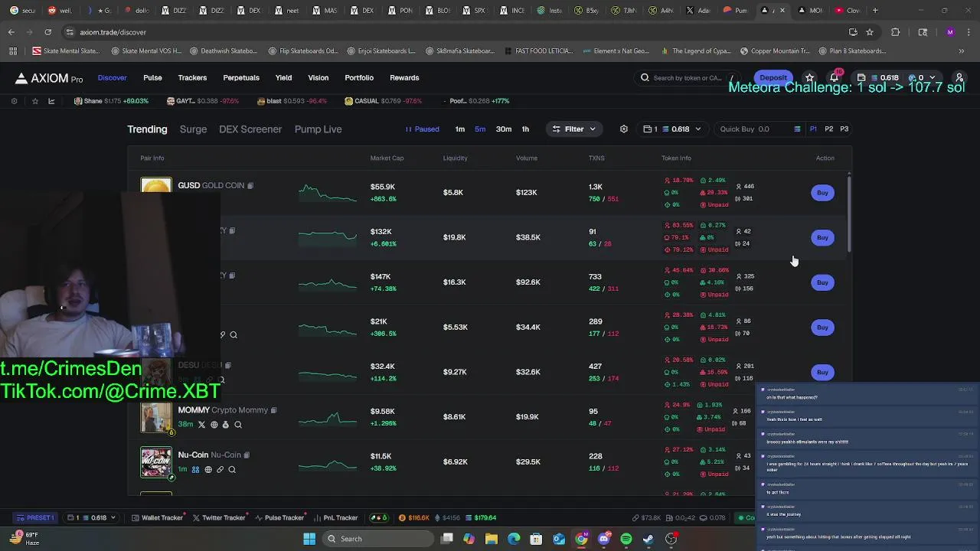Search MOMMY token with magnifier icon
980x551 pixels.
tap(238, 425)
